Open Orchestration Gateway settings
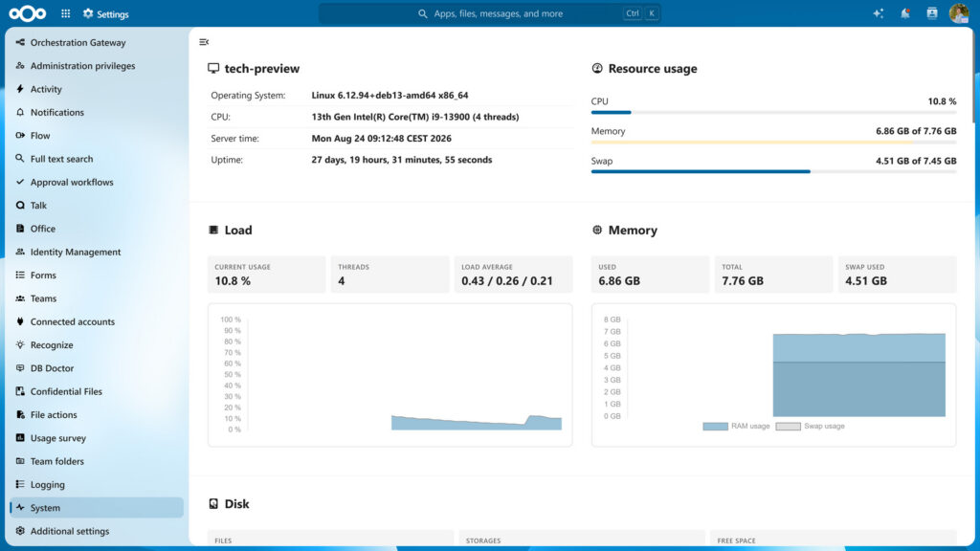The height and width of the screenshot is (551, 980). (x=97, y=42)
